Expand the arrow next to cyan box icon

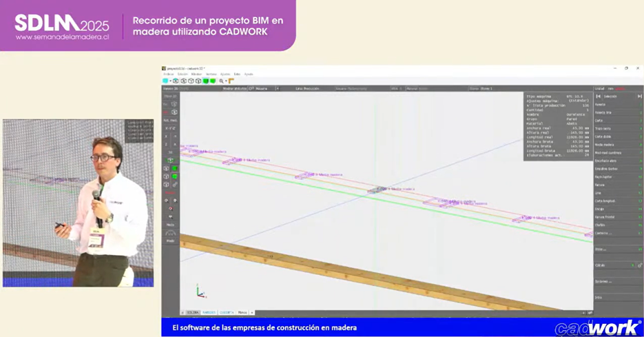171,81
